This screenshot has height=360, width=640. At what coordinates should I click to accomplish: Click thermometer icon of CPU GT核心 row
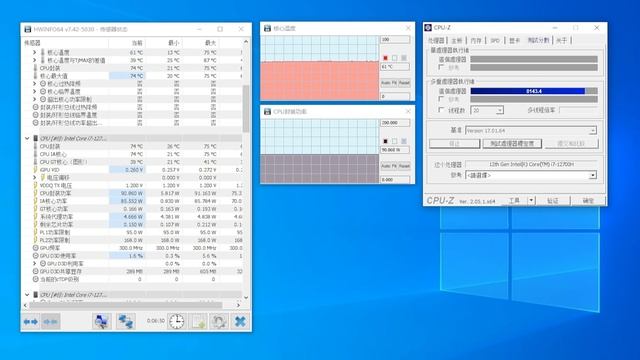pos(36,162)
